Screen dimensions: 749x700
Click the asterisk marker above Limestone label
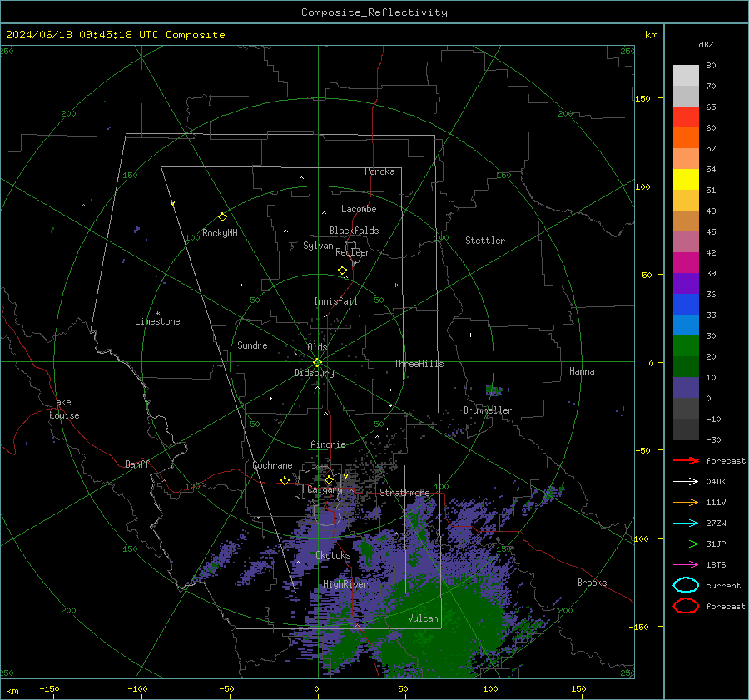pos(157,314)
